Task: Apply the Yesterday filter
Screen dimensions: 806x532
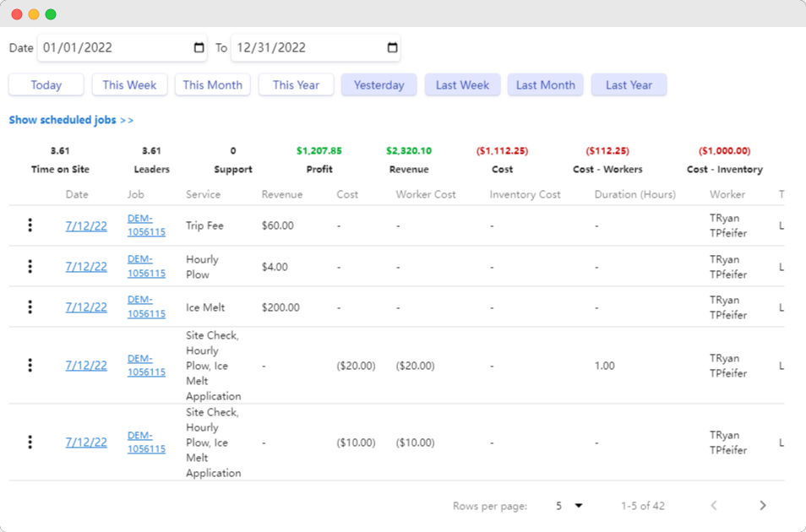Action: click(378, 84)
